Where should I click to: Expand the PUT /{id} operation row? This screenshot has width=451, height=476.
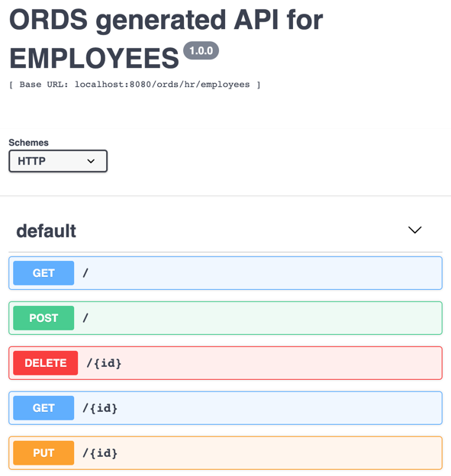click(225, 452)
